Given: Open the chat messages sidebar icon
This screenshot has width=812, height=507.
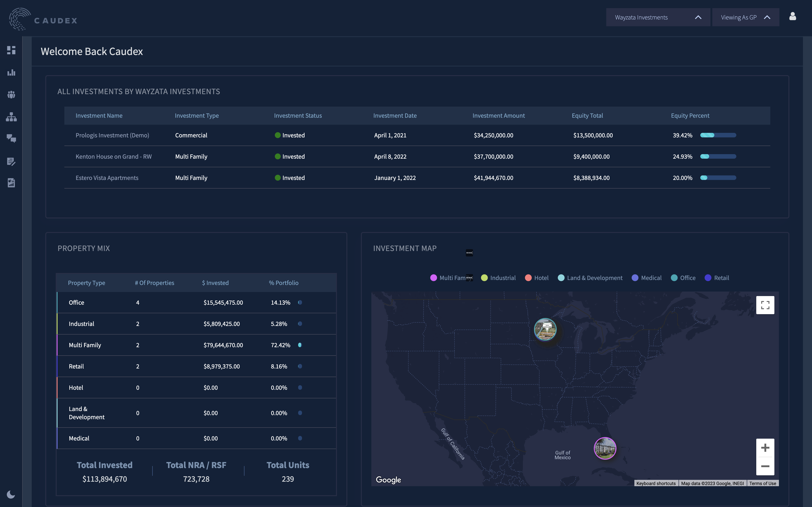Looking at the screenshot, I should click(11, 139).
